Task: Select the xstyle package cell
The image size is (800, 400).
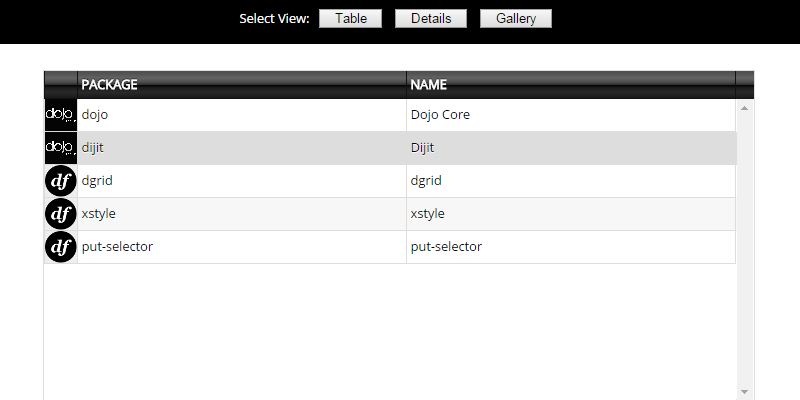Action: click(x=242, y=214)
